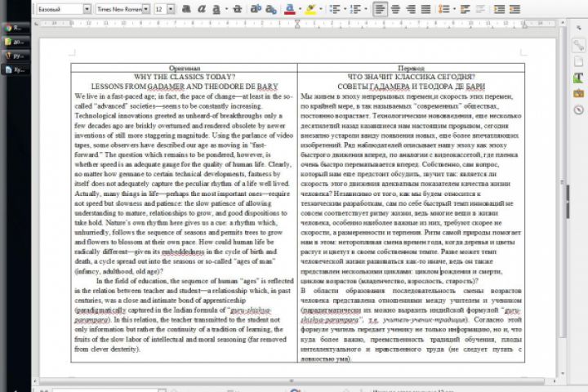
Task: Decrease paragraph spacing
Action: [480, 9]
